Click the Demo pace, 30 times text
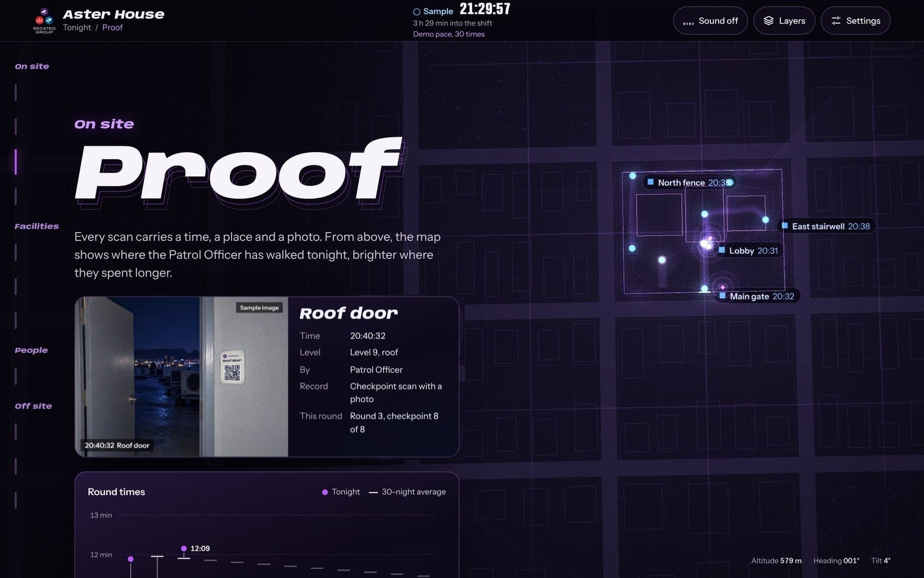Screen dimensions: 924x578 click(449, 34)
